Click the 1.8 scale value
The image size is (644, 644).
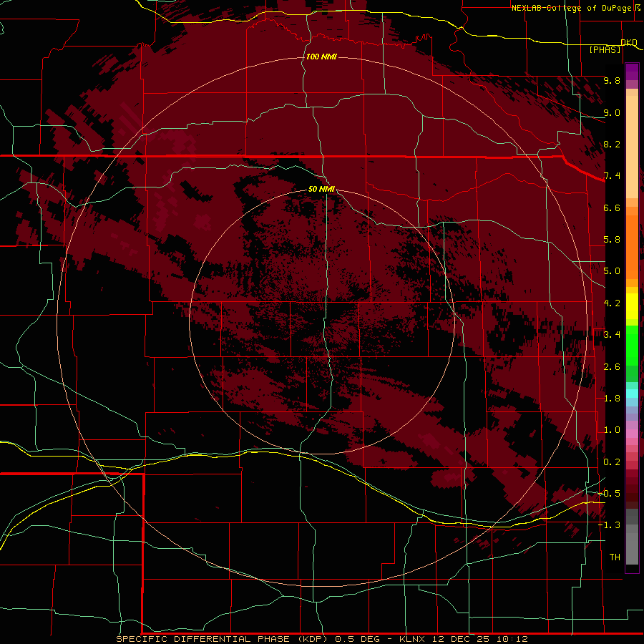(x=612, y=399)
